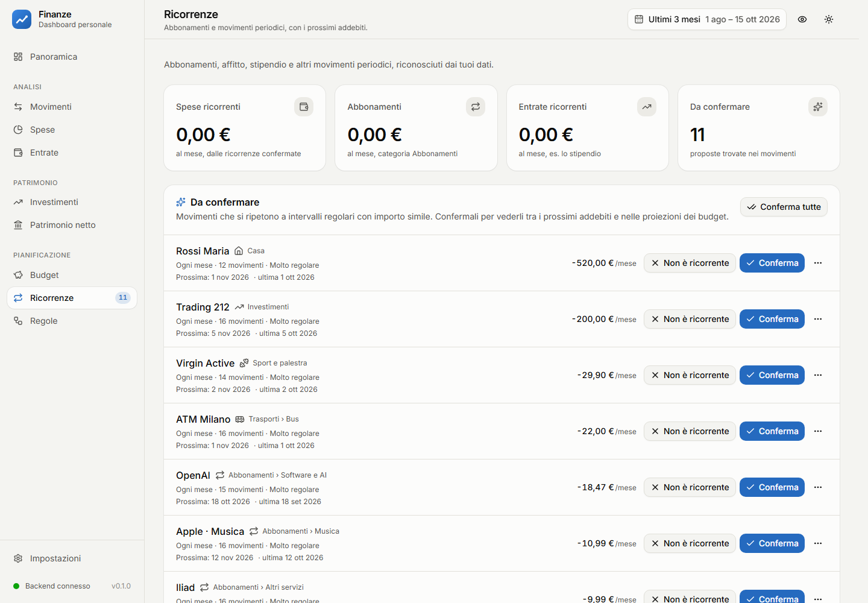Open Panoramica in the sidebar

(72, 57)
